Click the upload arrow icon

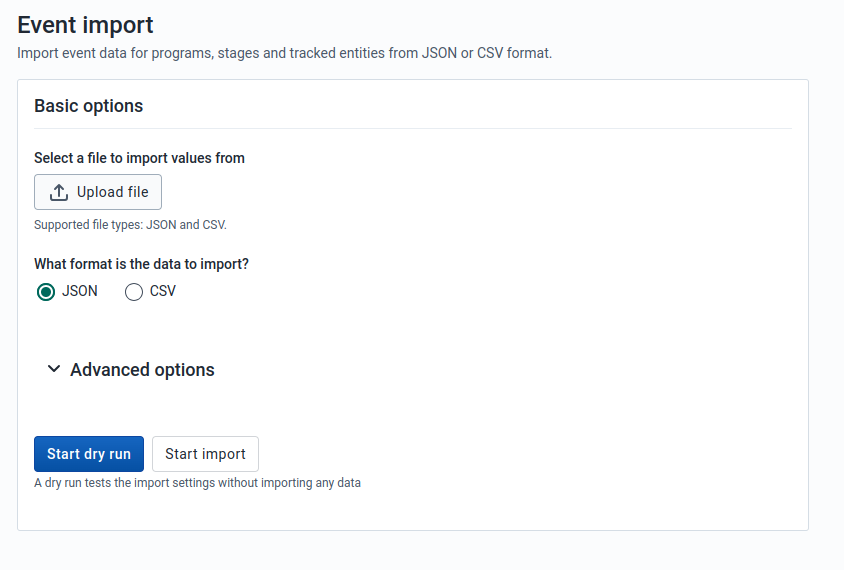tap(59, 192)
